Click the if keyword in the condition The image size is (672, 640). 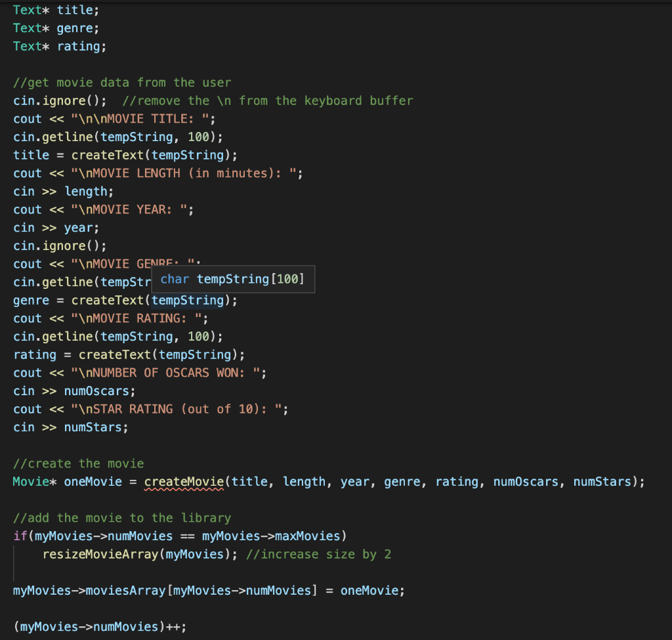click(x=20, y=536)
